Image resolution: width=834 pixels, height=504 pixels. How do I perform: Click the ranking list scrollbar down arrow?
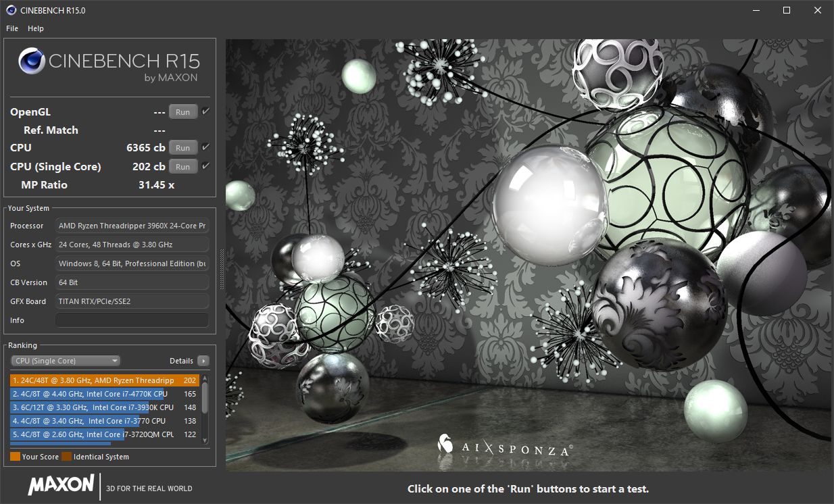point(205,440)
